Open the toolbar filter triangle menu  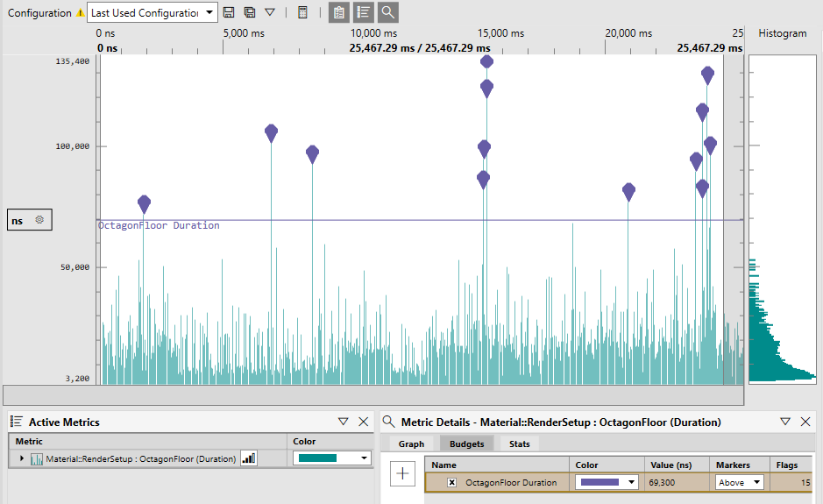coord(270,12)
